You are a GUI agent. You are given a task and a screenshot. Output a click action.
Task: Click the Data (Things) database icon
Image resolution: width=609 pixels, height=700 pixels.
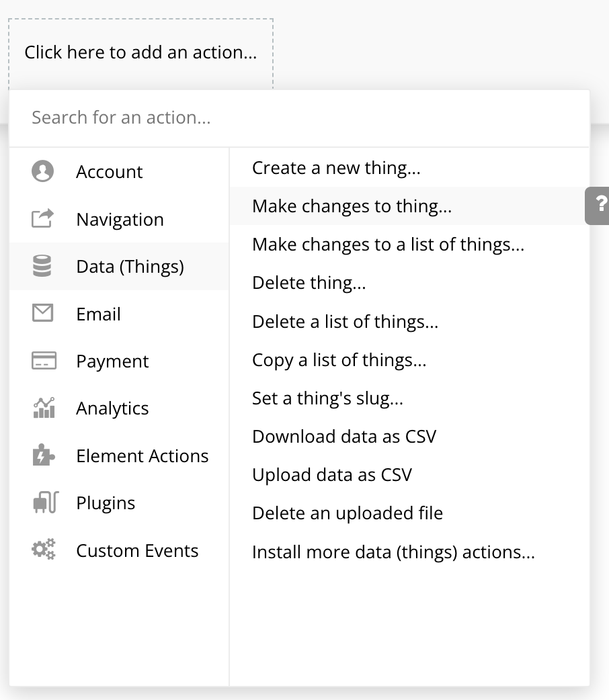point(42,267)
